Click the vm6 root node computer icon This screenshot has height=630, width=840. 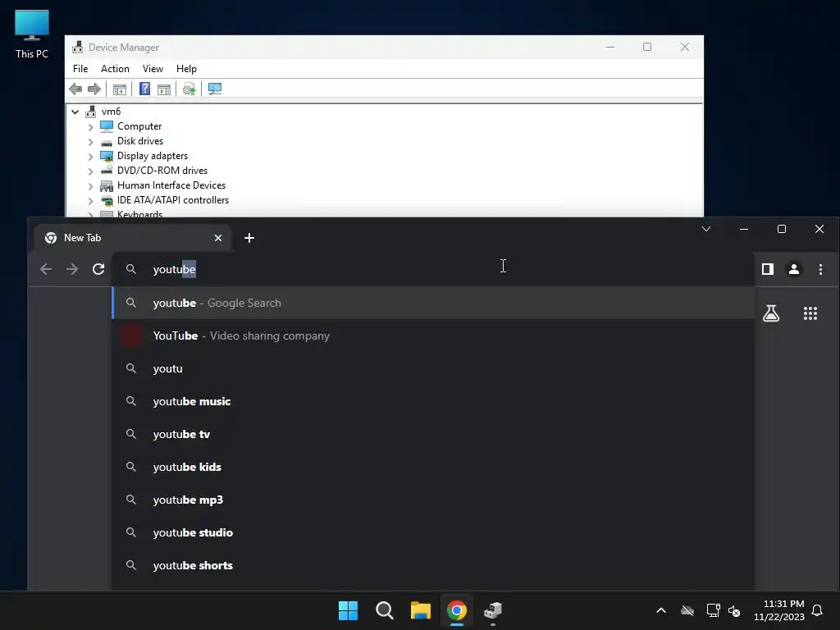tap(90, 112)
